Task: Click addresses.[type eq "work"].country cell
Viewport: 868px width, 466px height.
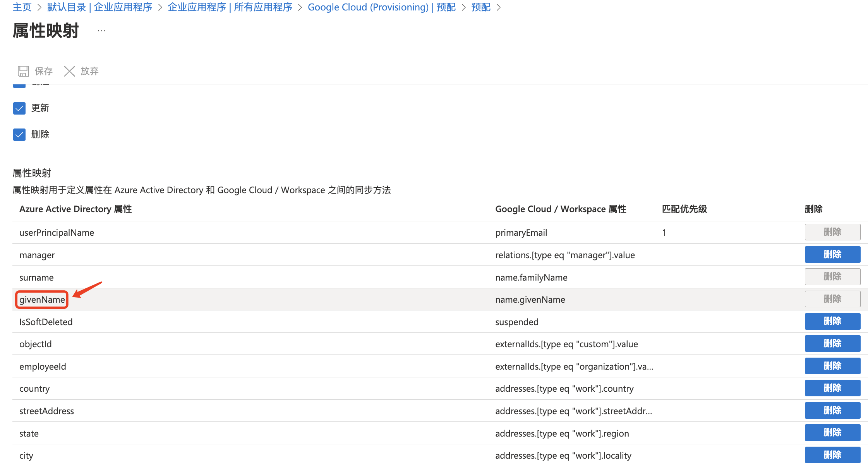Action: click(564, 389)
